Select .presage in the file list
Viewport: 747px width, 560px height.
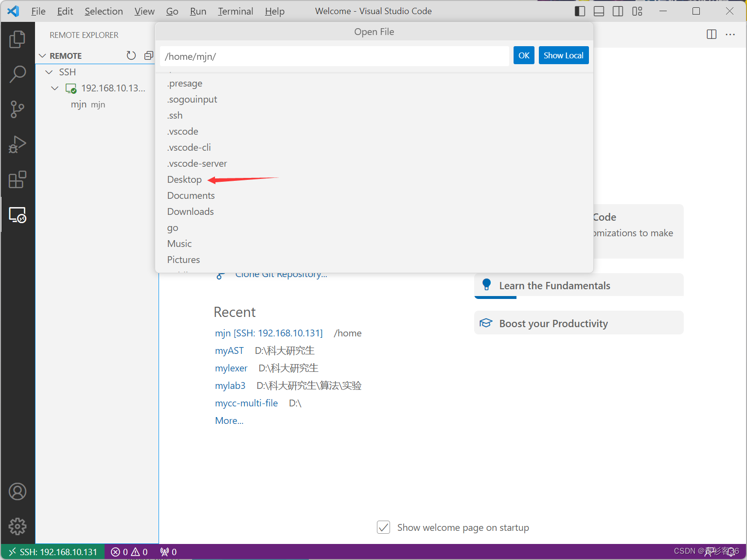coord(374,83)
